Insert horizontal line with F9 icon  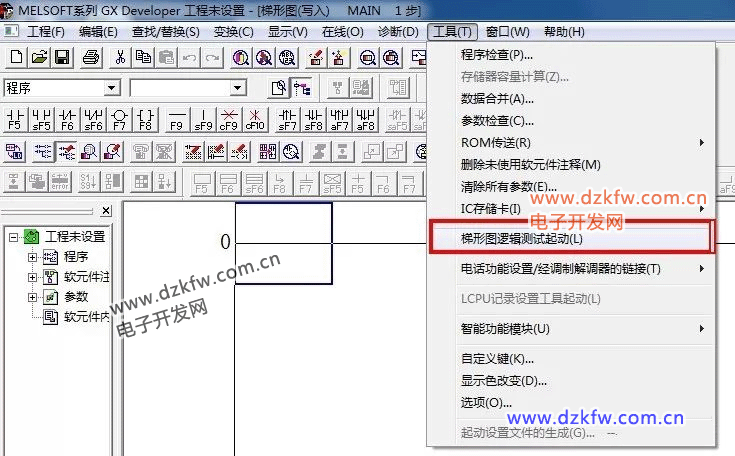pyautogui.click(x=176, y=120)
